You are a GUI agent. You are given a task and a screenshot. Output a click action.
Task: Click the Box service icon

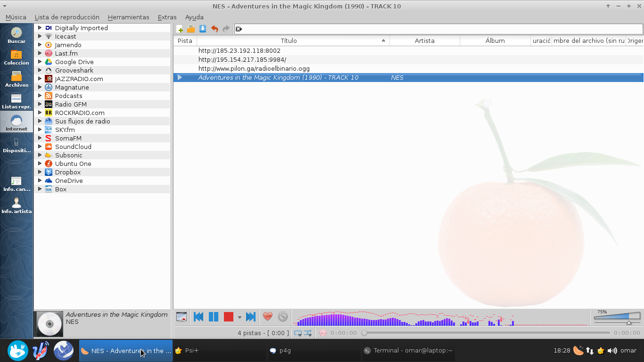[48, 189]
